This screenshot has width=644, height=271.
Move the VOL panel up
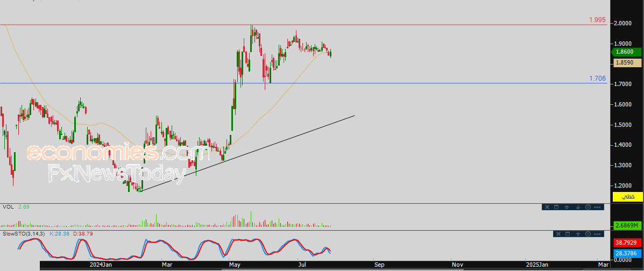[x=567, y=208]
